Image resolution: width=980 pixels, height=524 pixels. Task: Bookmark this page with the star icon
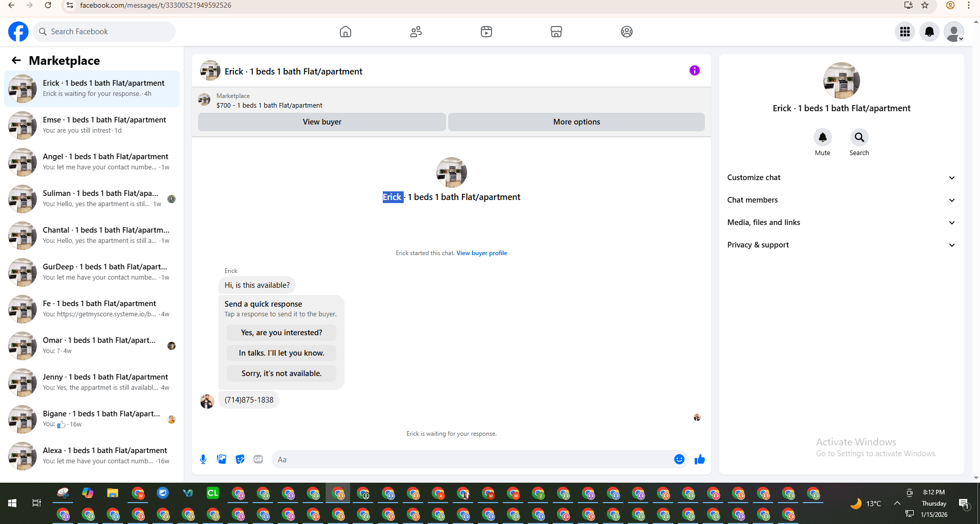tap(925, 5)
